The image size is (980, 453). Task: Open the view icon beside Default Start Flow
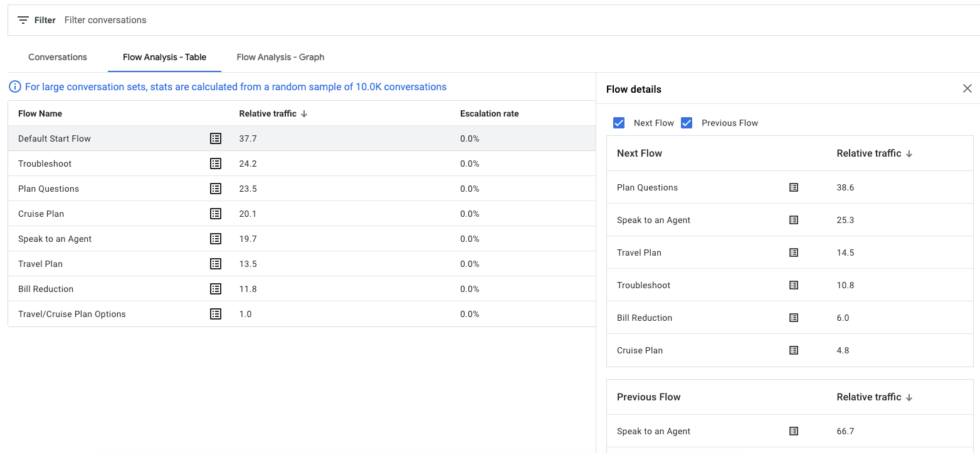pos(216,138)
